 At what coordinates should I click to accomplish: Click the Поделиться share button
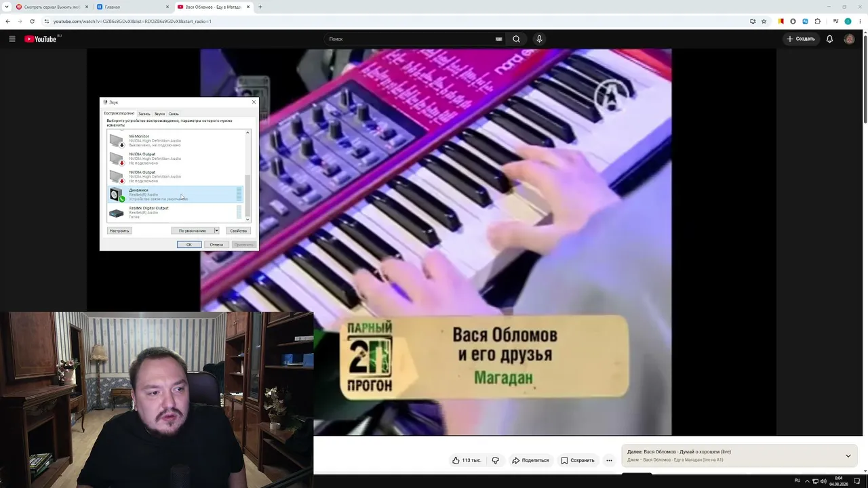click(530, 460)
